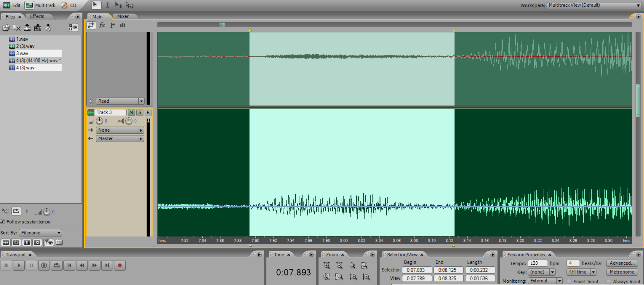Click Go to Beginning transport button

coord(69,265)
